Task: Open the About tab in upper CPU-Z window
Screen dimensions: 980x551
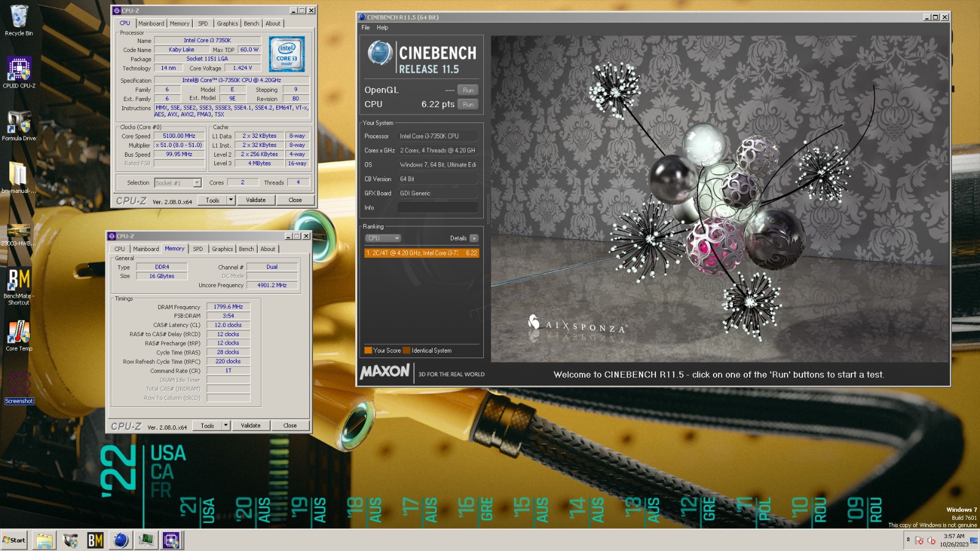Action: tap(273, 23)
